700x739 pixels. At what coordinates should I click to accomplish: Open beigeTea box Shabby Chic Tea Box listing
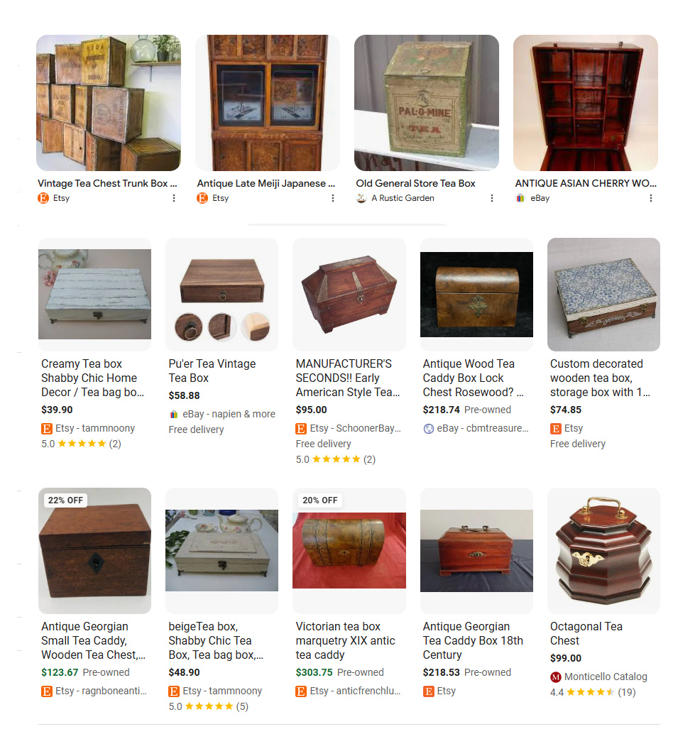click(216, 640)
